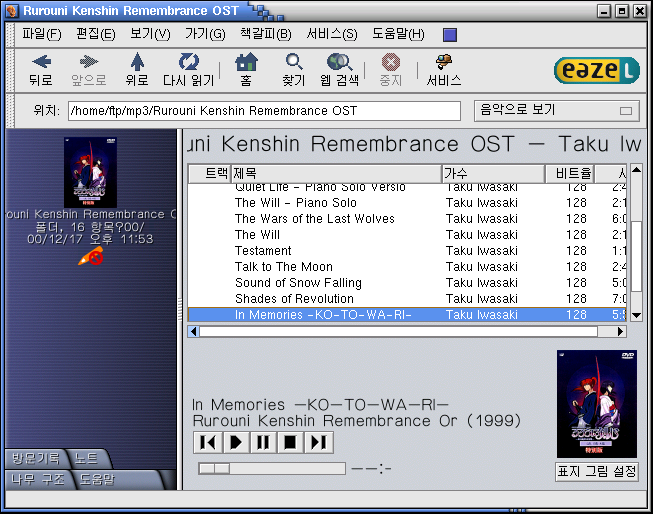Image resolution: width=653 pixels, height=514 pixels.
Task: Click the song progress slider
Action: pyautogui.click(x=272, y=469)
